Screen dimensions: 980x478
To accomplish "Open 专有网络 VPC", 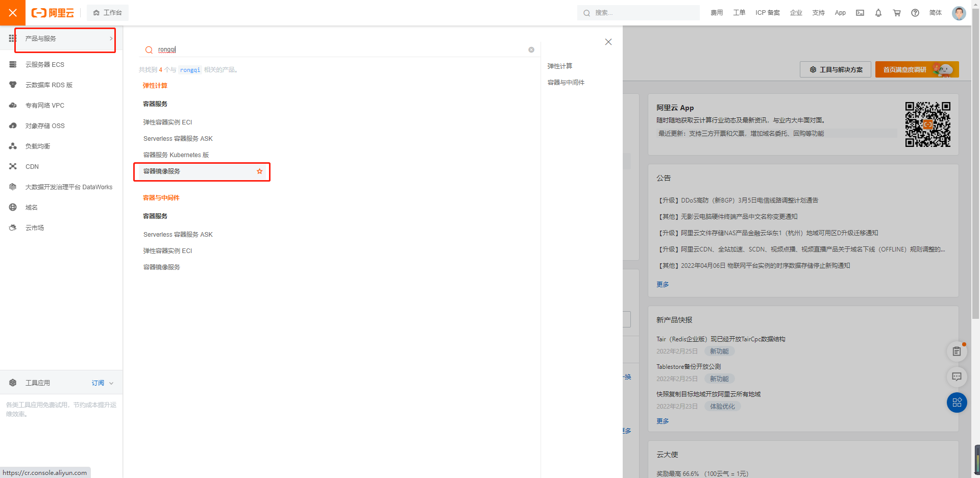I will 45,105.
